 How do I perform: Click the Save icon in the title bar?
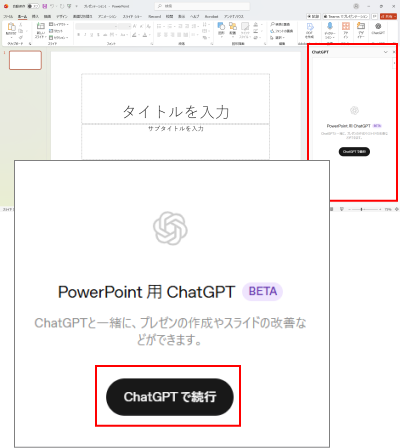[x=45, y=6]
